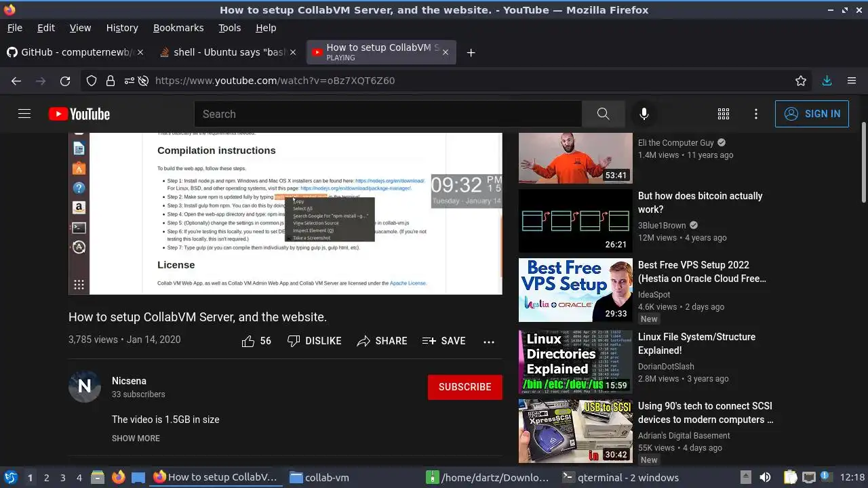Click the autoplay blocked icon in URL bar
This screenshot has height=488, width=868.
(x=143, y=81)
